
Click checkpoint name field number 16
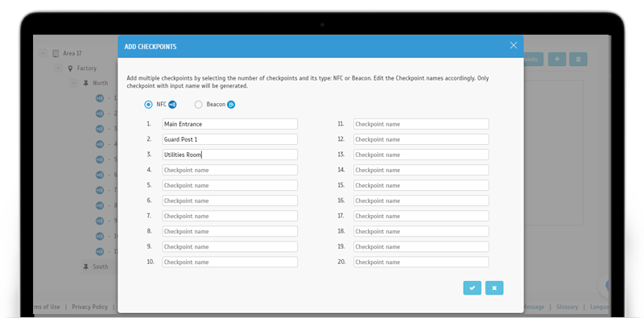[x=421, y=201]
